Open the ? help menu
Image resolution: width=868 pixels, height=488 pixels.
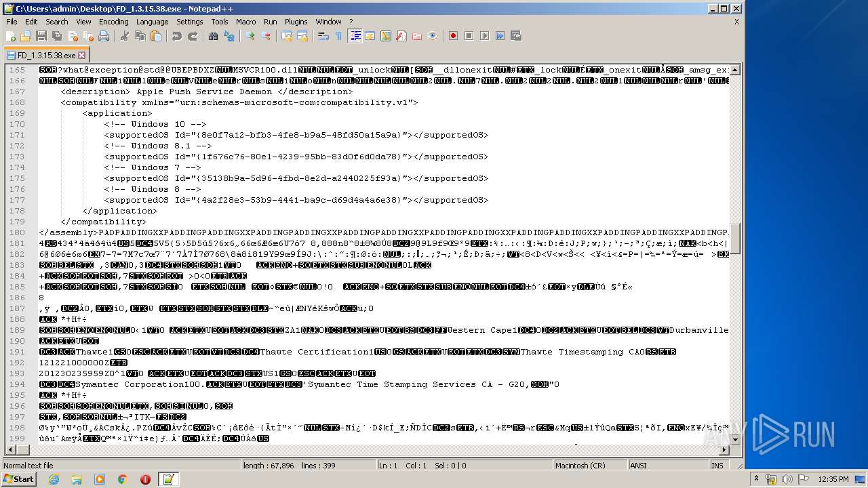pos(351,22)
